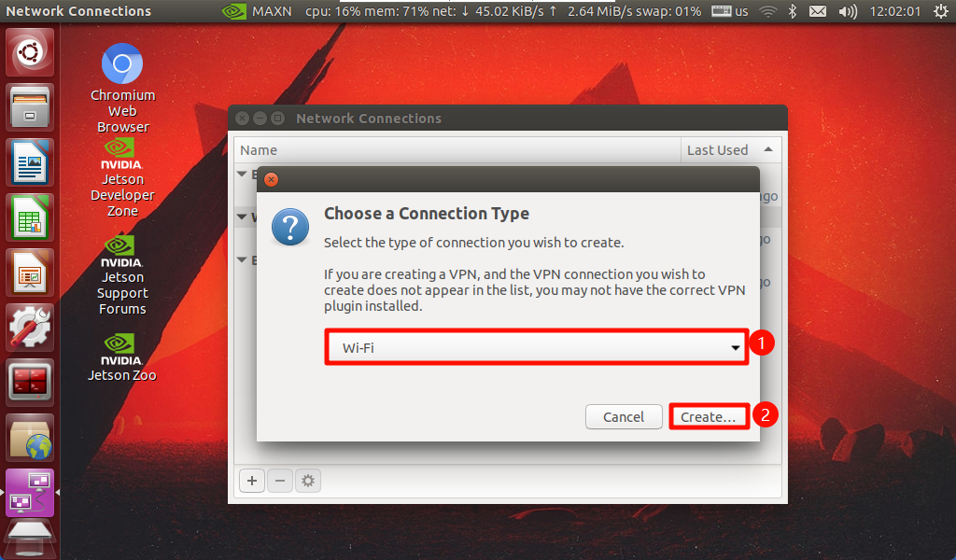Open the Bluetooth indicator in top bar
The image size is (956, 560).
(792, 11)
